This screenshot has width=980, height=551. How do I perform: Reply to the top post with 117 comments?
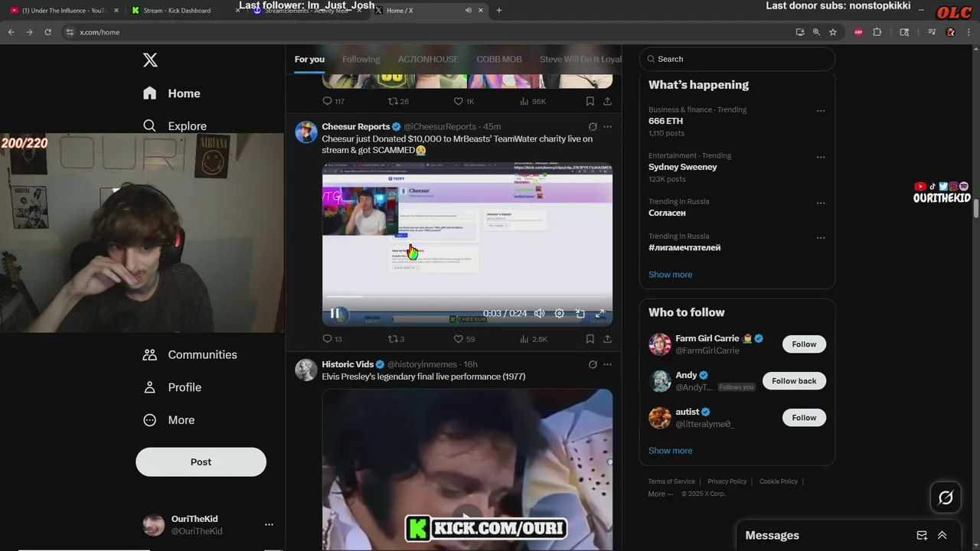coord(333,101)
